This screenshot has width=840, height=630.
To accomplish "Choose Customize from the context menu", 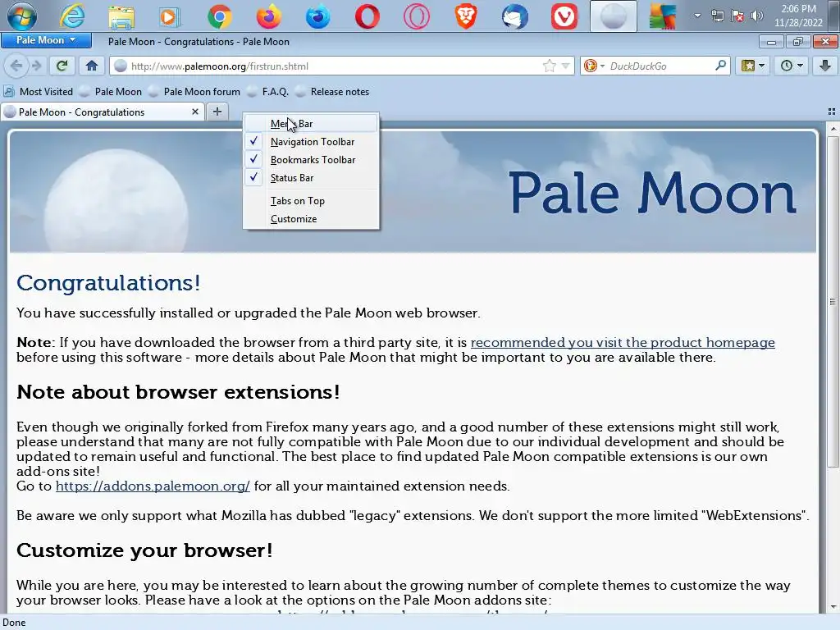I will [311, 219].
